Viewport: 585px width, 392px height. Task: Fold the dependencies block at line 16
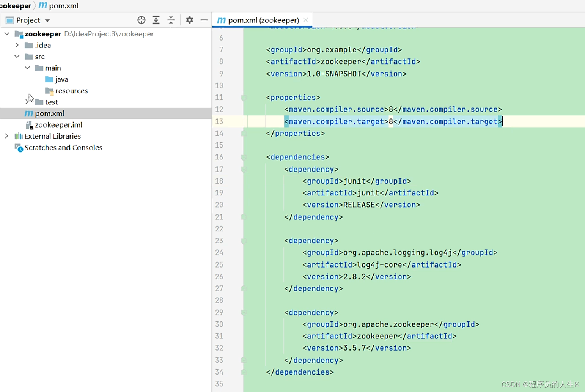pyautogui.click(x=244, y=157)
